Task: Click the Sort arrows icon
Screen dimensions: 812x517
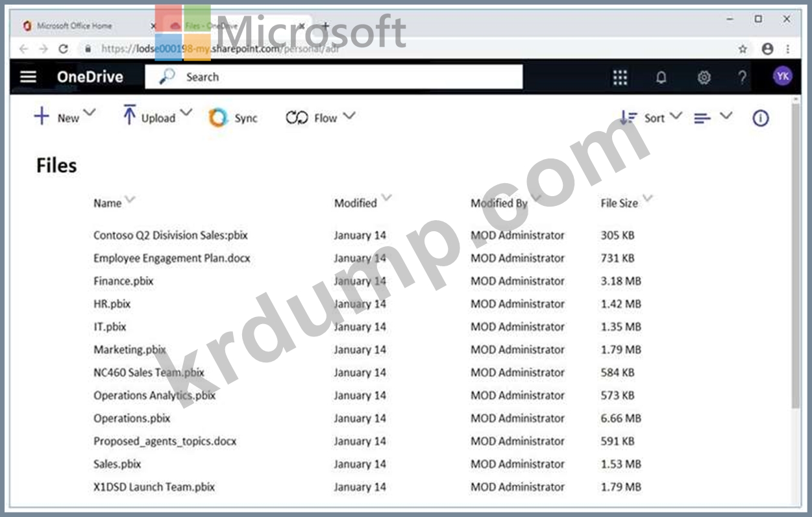Action: coord(628,117)
